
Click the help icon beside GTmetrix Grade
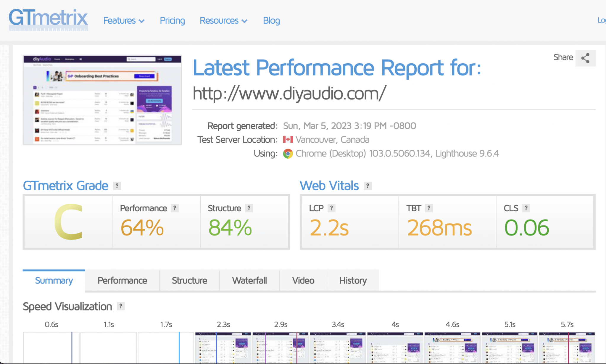click(117, 186)
